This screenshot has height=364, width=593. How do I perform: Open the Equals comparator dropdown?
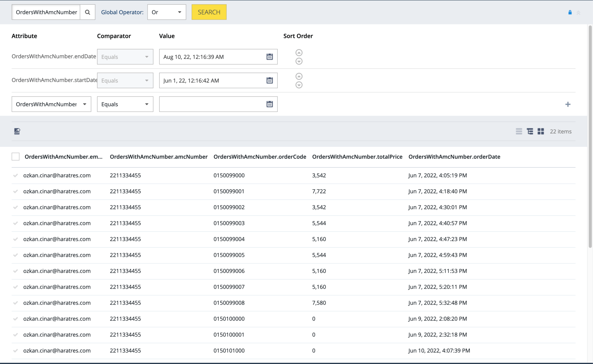125,104
